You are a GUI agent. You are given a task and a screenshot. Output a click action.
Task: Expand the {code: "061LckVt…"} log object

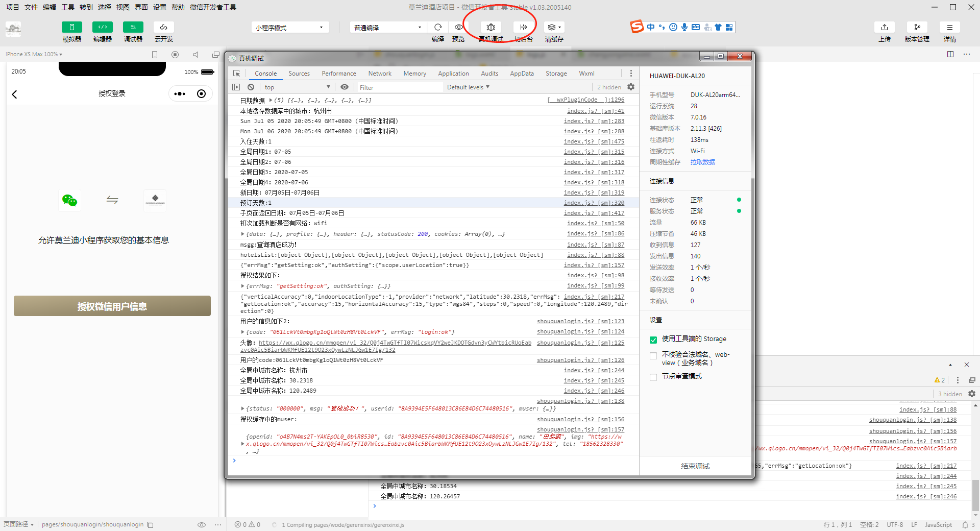tap(242, 332)
